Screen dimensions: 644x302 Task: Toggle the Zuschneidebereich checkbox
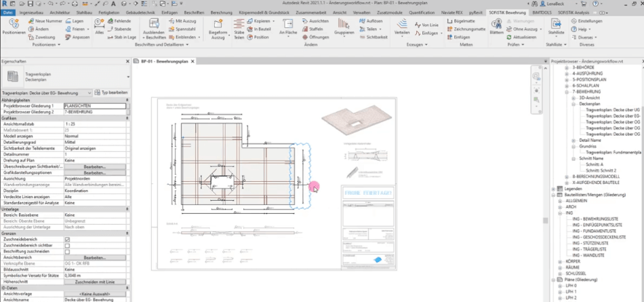(x=67, y=240)
